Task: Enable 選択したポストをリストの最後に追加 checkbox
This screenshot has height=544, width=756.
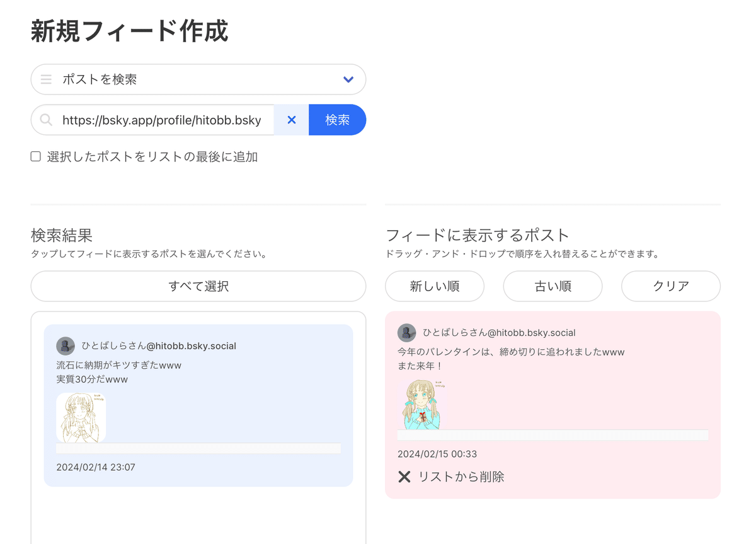Action: point(36,156)
